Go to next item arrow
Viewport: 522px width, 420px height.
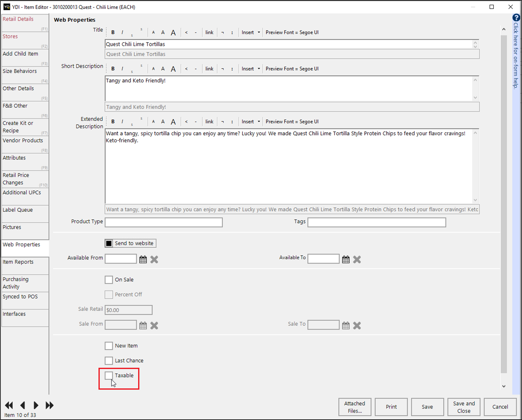[x=36, y=405]
